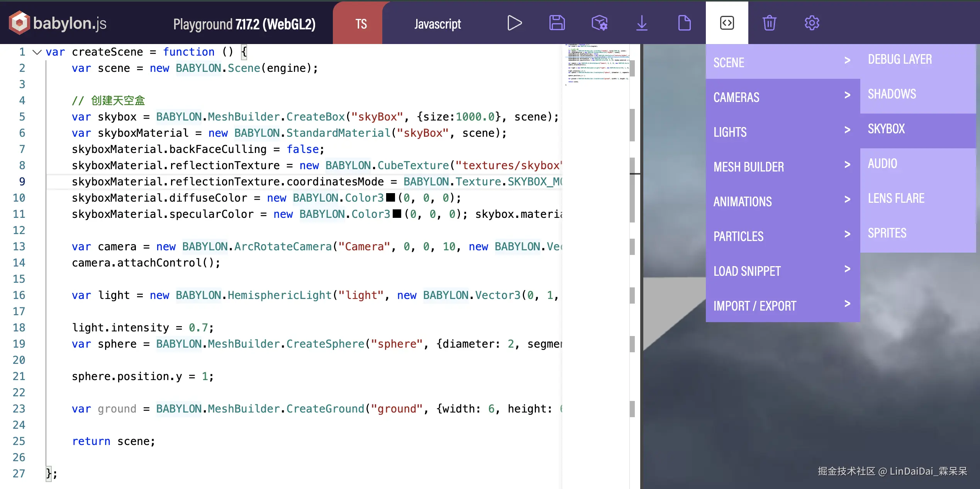Screen dimensions: 980x489
Task: Open settings gear icon
Action: click(812, 23)
